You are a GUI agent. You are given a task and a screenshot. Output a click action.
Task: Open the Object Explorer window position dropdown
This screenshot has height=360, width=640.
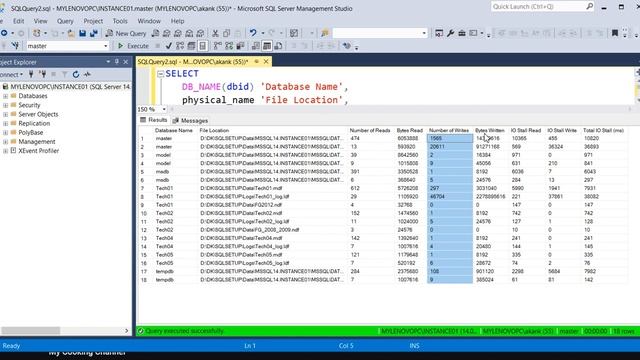tap(108, 62)
